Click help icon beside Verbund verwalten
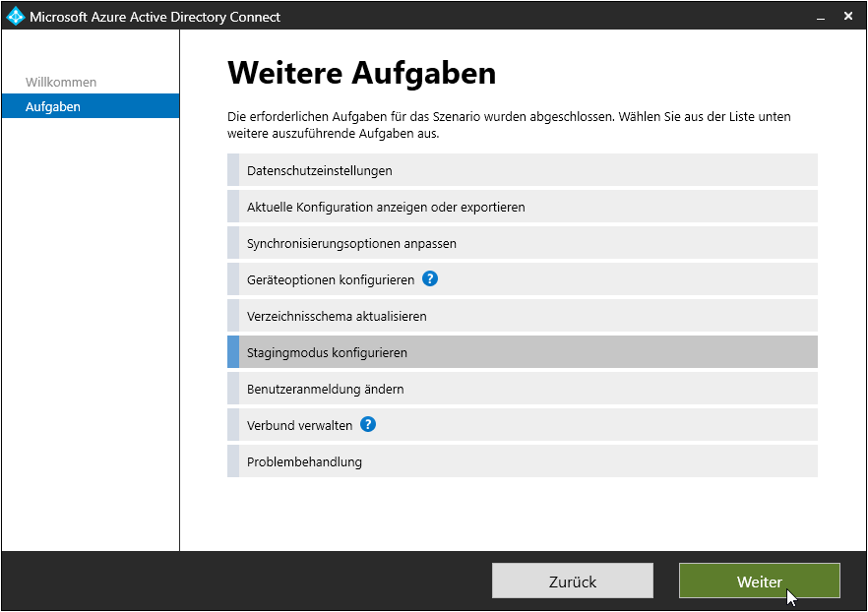Screen dimensions: 868x612 [x=368, y=425]
